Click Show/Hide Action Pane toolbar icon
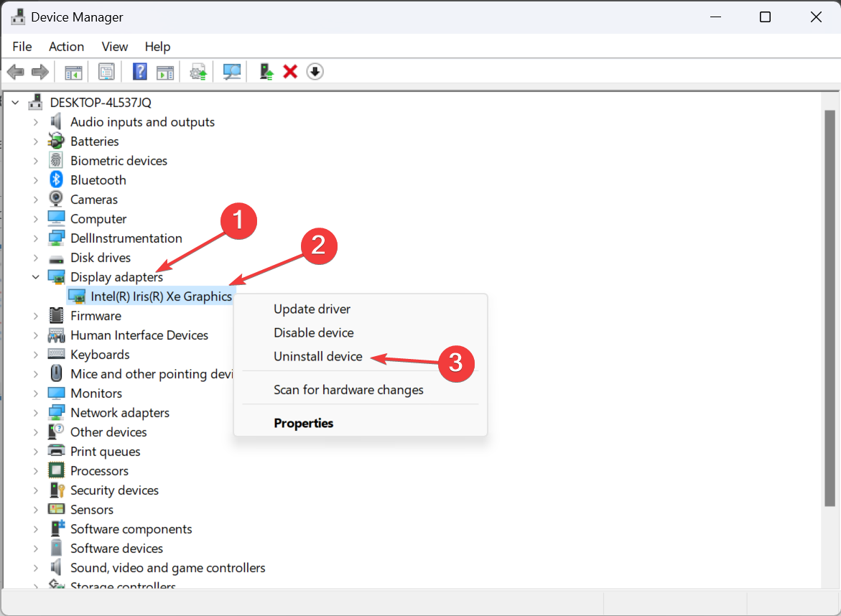The image size is (841, 616). click(x=165, y=72)
